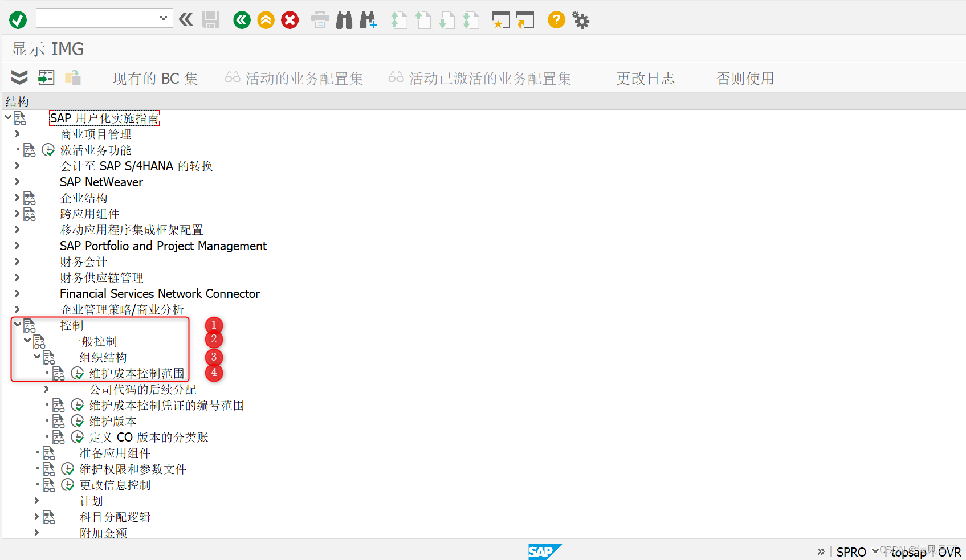Click the Find binoculars icon
The height and width of the screenshot is (560, 966).
click(344, 21)
